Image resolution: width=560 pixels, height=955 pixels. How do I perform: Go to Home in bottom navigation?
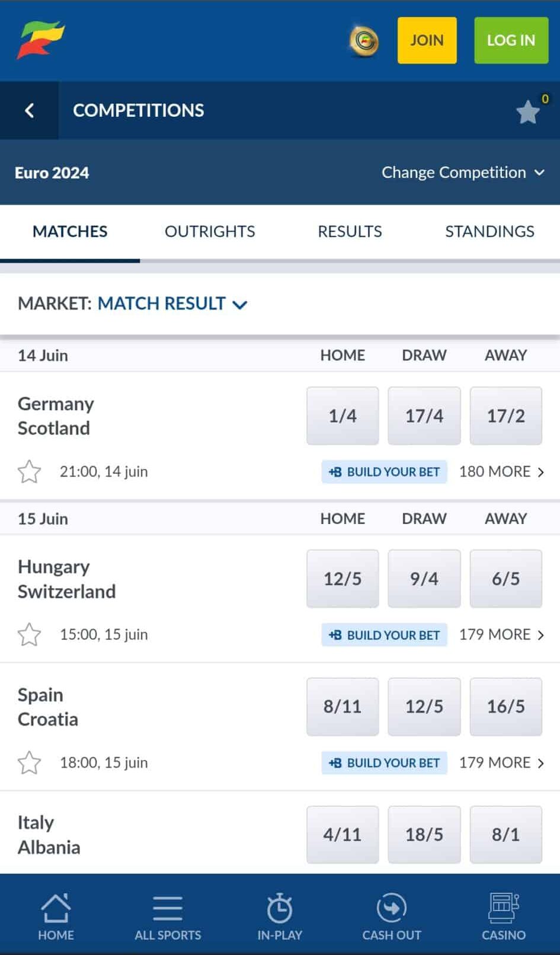56,916
